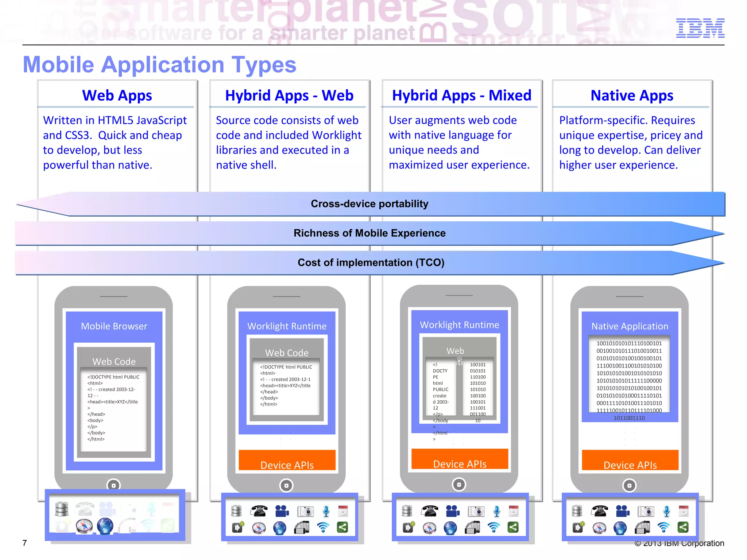Click the compass icon under Hybrid Apps - Mixed
747x560 pixels.
429,528
